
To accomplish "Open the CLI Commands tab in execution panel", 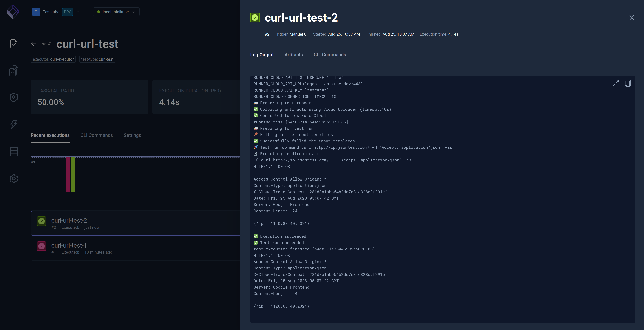I will click(x=330, y=55).
